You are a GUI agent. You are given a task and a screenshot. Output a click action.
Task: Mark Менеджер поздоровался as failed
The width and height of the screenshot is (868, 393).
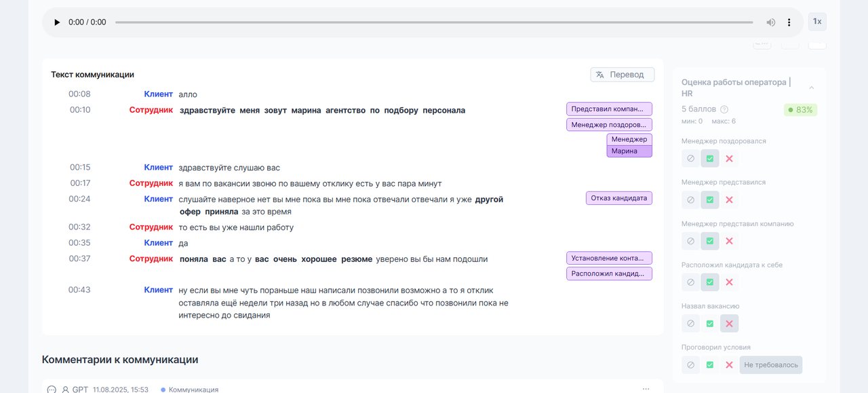(x=730, y=158)
